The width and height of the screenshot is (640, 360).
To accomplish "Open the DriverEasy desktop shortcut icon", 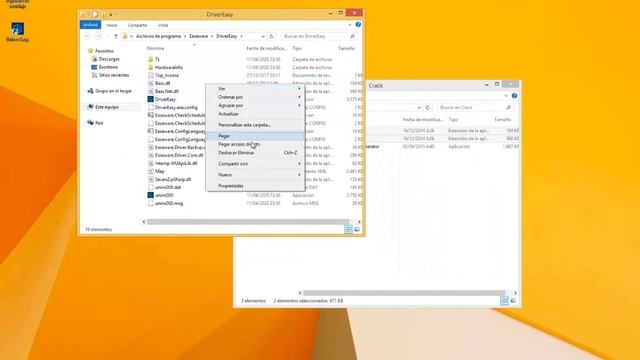I will [x=18, y=29].
